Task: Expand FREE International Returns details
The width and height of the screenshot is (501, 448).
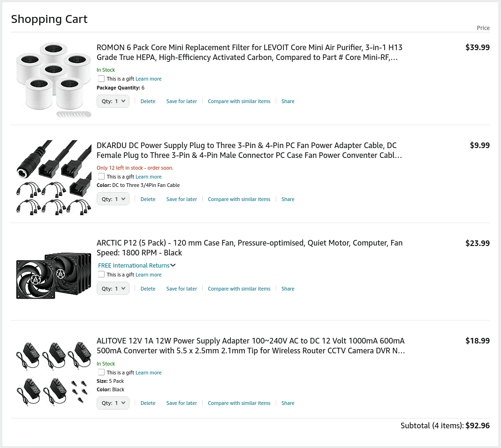Action: tap(137, 266)
